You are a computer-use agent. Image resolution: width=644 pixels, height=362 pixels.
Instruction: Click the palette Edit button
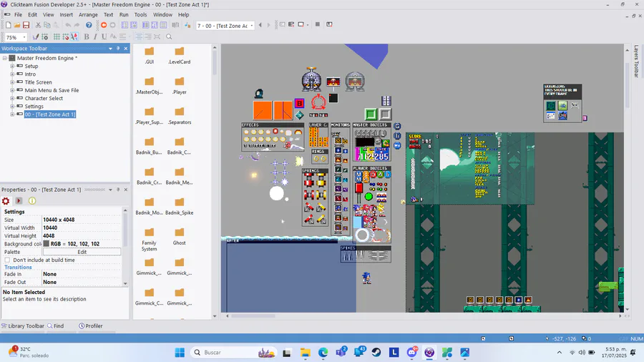(82, 252)
